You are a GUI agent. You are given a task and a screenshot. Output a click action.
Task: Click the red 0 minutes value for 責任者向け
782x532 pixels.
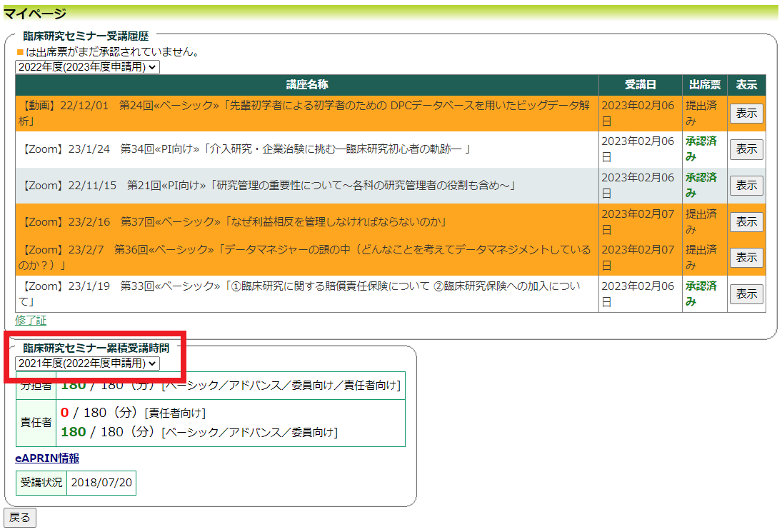pyautogui.click(x=64, y=413)
